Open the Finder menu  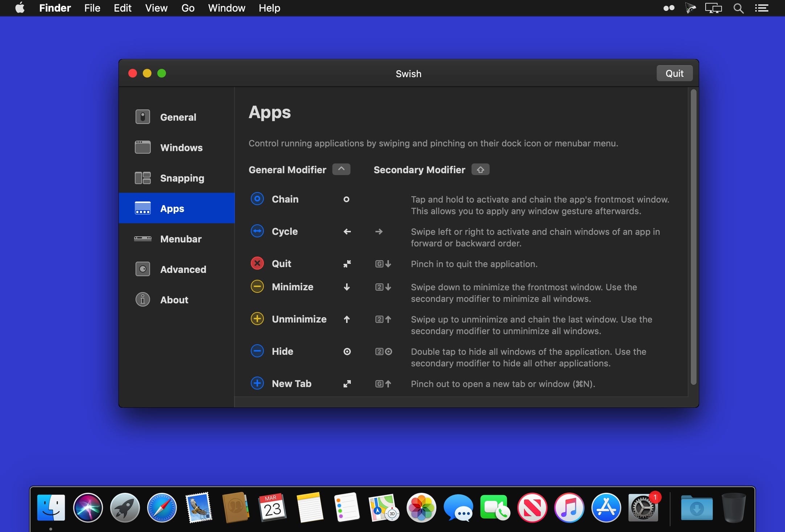(x=55, y=8)
